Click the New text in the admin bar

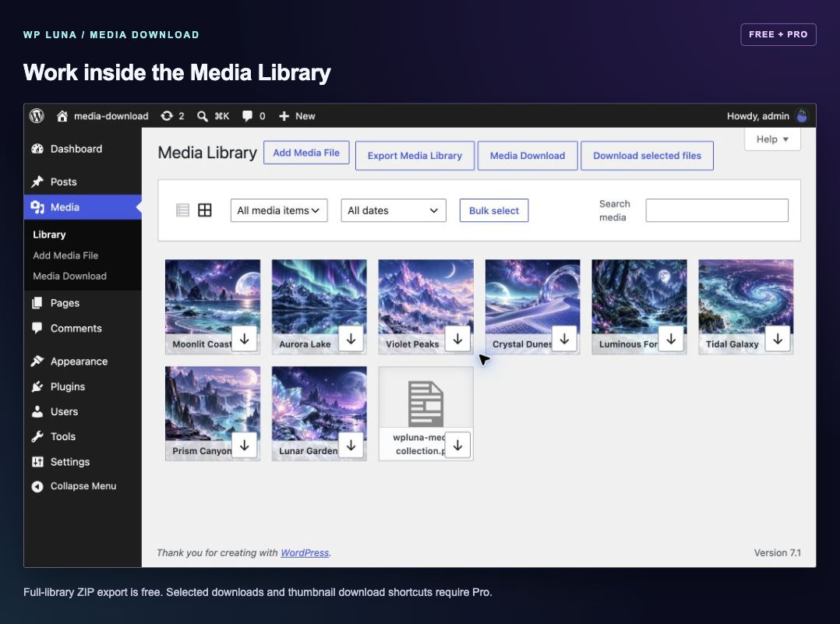tap(305, 116)
